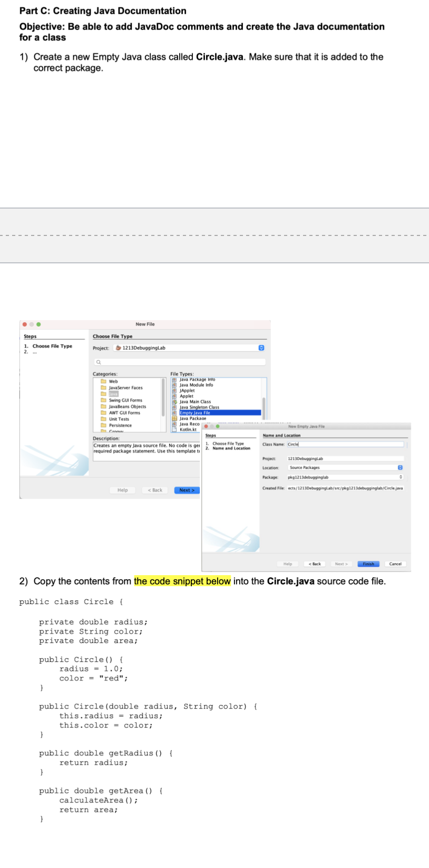Select the JavaServer Faces category
Image resolution: width=429 pixels, height=868 pixels.
pyautogui.click(x=122, y=388)
